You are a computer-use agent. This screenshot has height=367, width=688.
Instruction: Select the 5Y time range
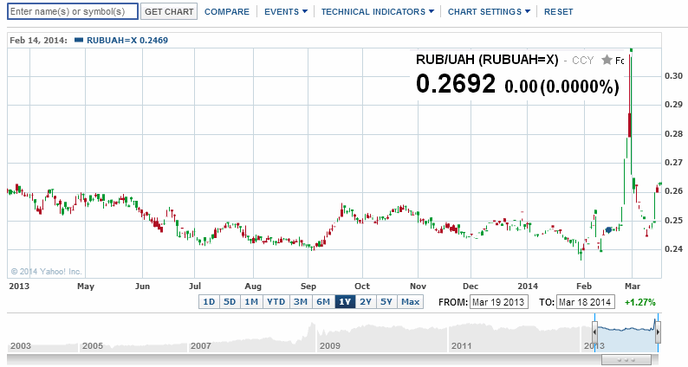tap(387, 302)
